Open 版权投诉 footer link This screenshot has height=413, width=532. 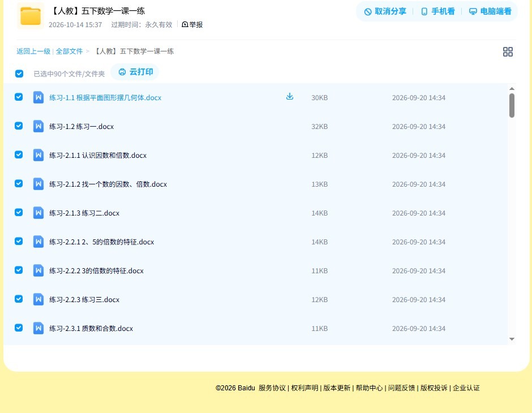pyautogui.click(x=434, y=388)
